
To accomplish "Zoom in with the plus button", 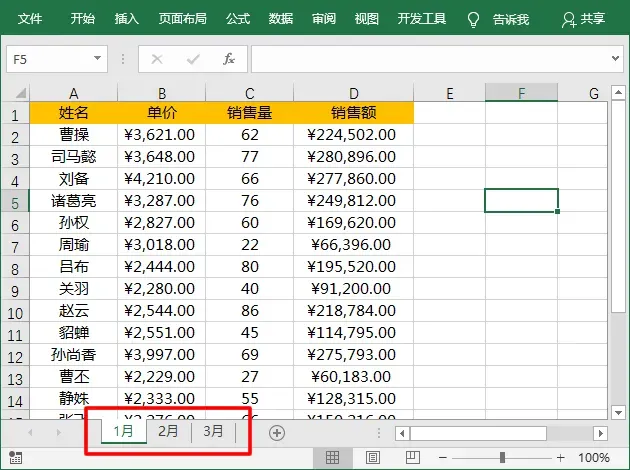I will (x=561, y=458).
